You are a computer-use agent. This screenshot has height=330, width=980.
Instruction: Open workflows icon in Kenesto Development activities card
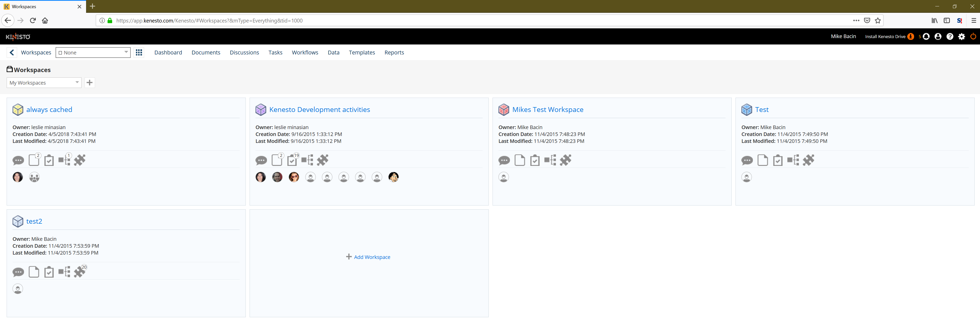[307, 160]
